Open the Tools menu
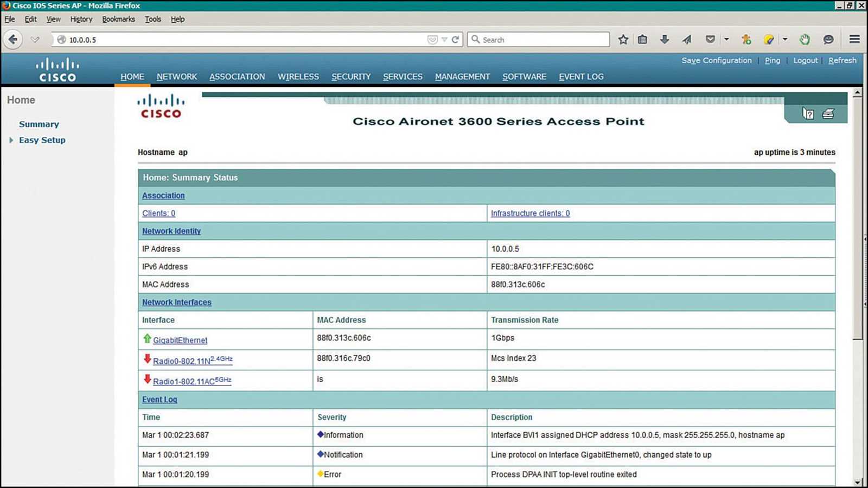The image size is (868, 488). click(152, 19)
